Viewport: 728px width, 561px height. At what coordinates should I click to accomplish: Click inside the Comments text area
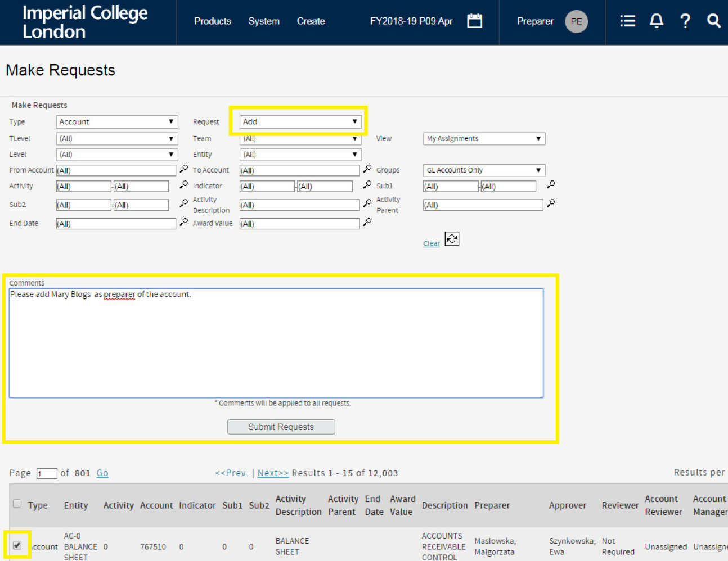276,343
